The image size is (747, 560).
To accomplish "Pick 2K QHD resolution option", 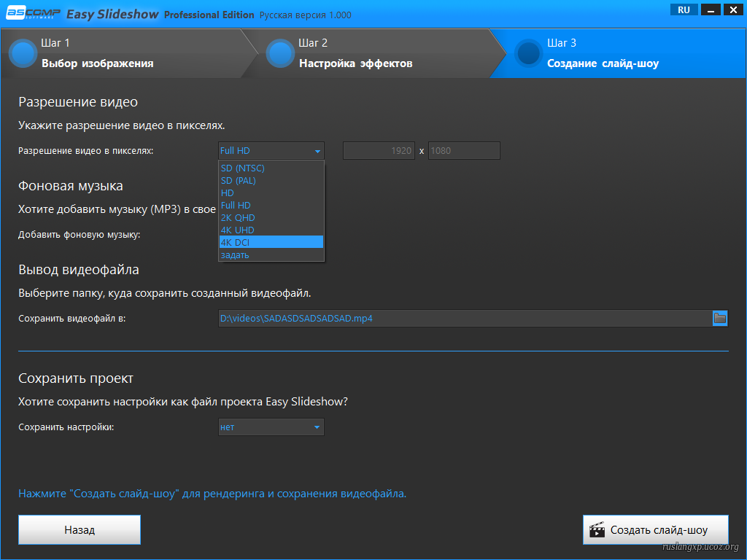I will tap(271, 217).
